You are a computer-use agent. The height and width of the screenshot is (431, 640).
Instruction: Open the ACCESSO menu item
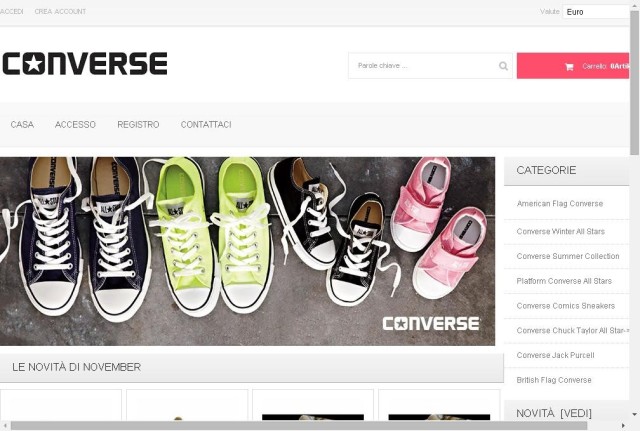click(75, 124)
